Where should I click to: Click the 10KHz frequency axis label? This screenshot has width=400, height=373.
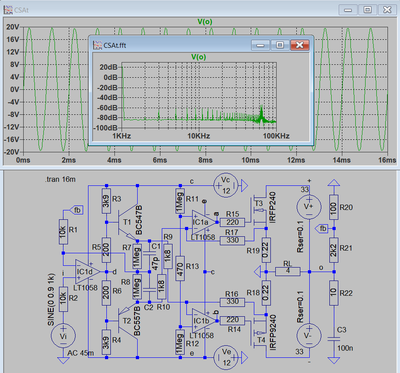199,136
